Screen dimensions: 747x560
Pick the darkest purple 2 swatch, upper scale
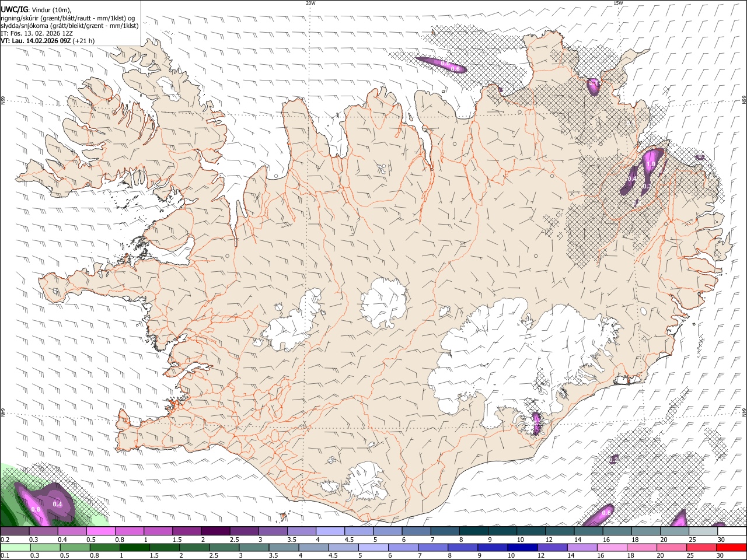coord(215,531)
